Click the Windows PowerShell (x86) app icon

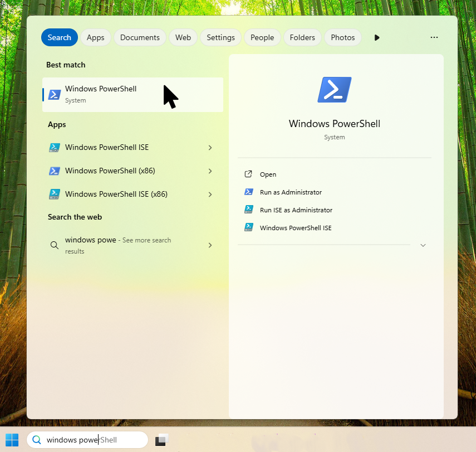coord(54,171)
